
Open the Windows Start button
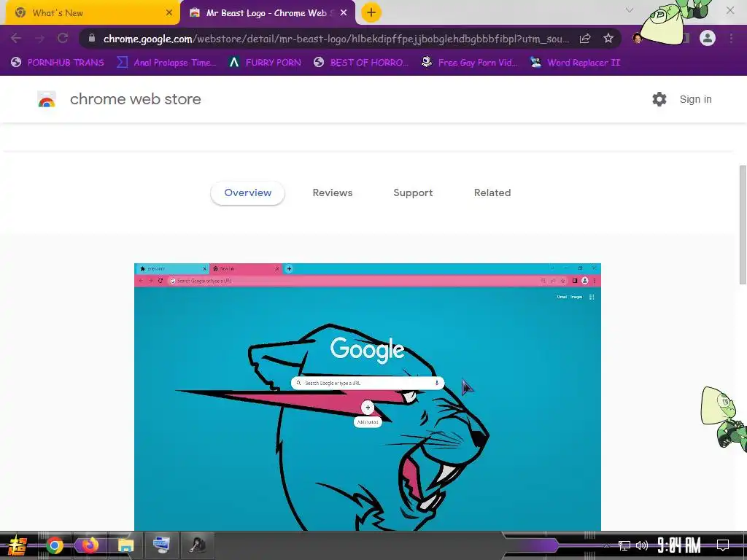[x=17, y=545]
